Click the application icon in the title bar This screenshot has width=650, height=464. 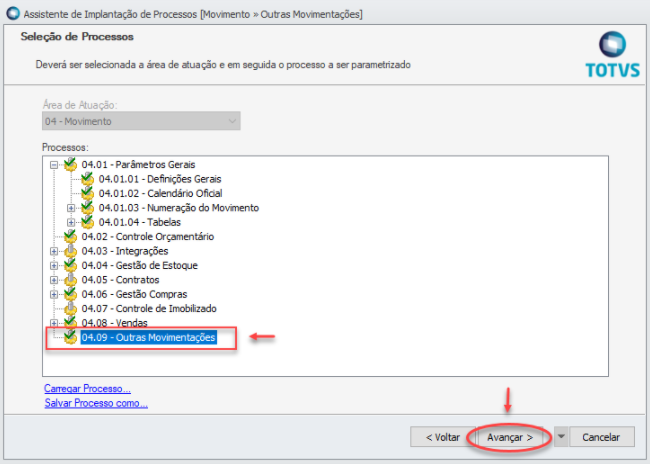click(x=13, y=13)
